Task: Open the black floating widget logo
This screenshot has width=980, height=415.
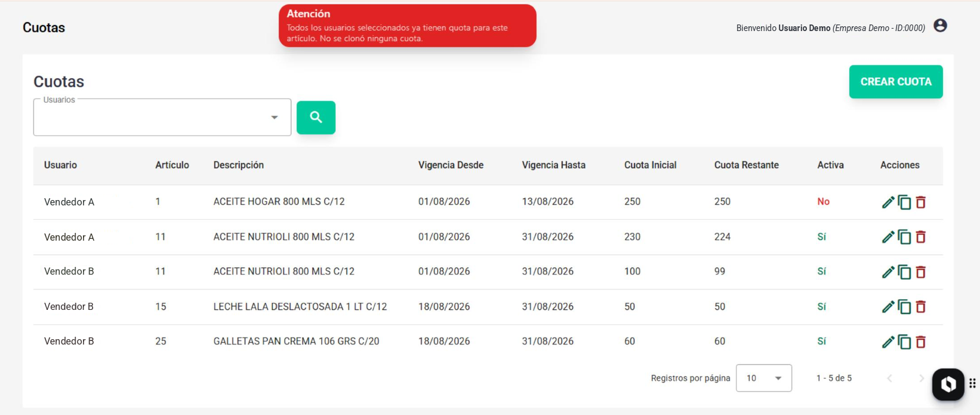Action: tap(948, 384)
